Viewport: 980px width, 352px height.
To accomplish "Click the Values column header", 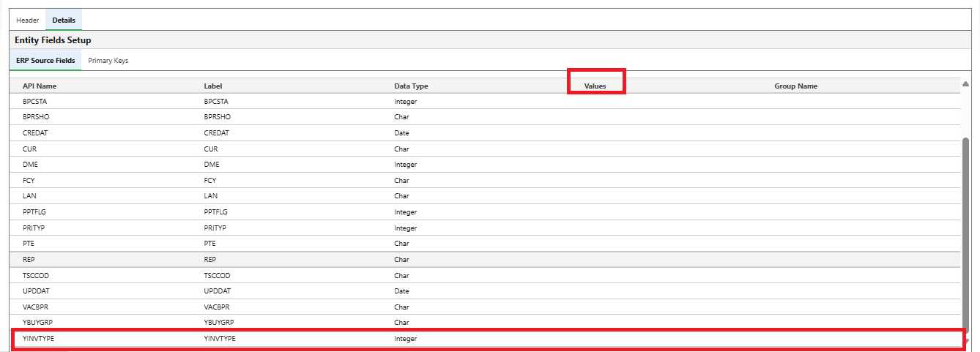I will 595,86.
